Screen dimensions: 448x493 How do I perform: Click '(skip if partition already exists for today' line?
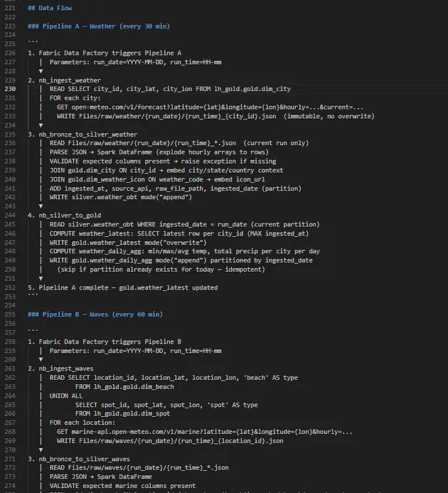[x=161, y=270]
